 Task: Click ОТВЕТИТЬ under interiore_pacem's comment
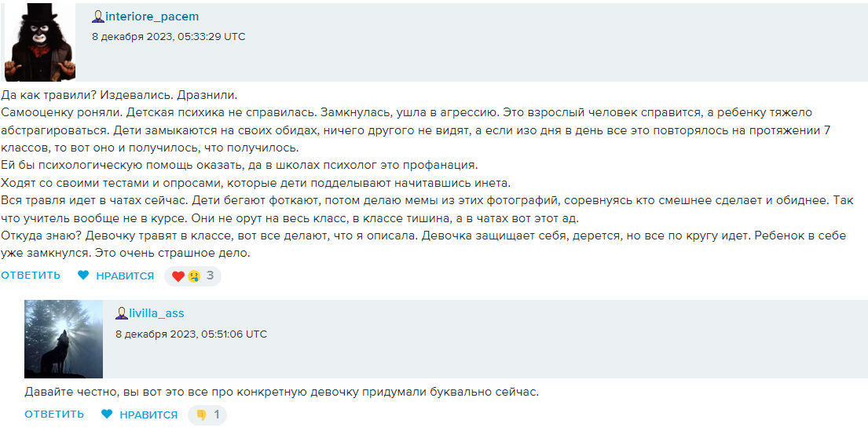tap(31, 276)
